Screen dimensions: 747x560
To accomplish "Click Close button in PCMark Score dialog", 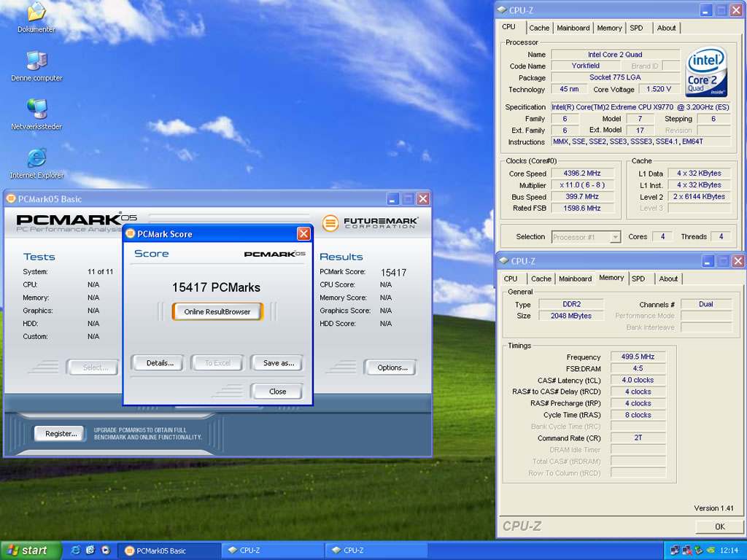I will [x=277, y=392].
